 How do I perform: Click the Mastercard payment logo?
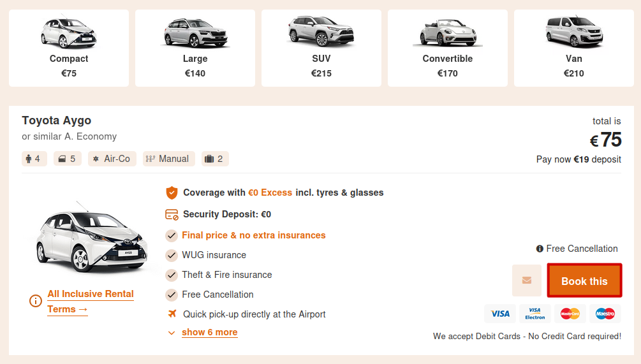point(570,313)
